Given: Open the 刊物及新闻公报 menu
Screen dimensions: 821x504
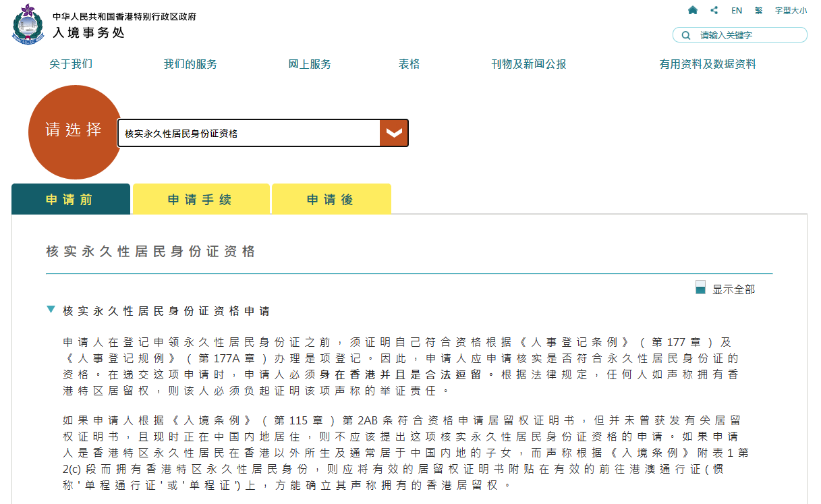Looking at the screenshot, I should pyautogui.click(x=528, y=64).
